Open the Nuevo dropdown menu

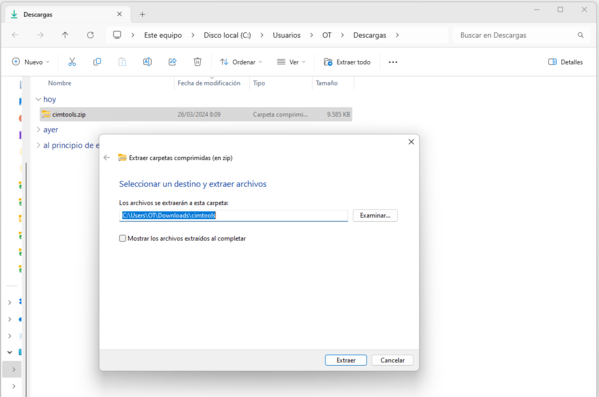tap(31, 62)
